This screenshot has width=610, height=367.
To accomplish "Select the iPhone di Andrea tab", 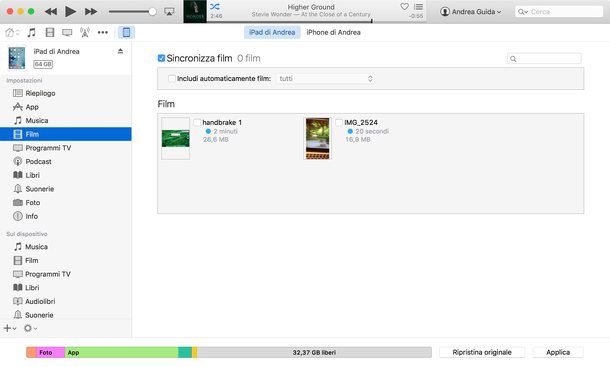I will coord(333,32).
